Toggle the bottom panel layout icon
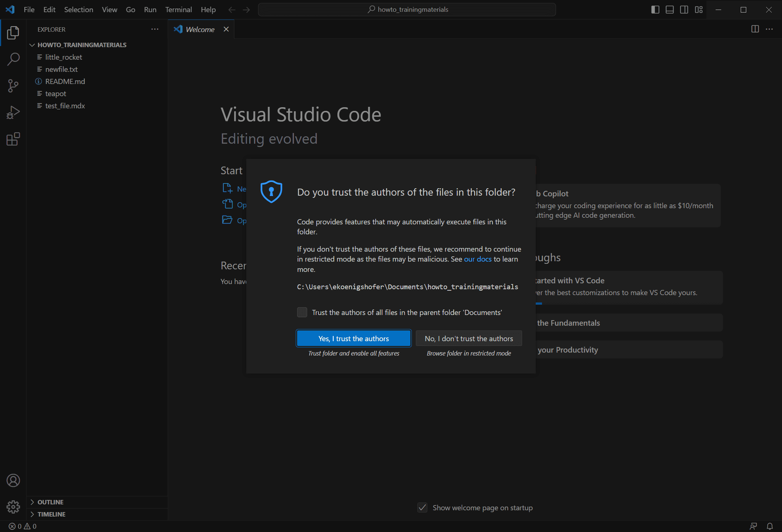This screenshot has height=532, width=782. [670, 10]
